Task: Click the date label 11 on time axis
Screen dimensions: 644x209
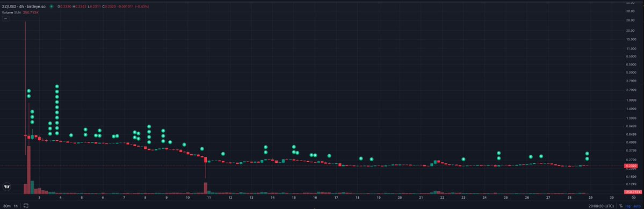Action: pyautogui.click(x=208, y=198)
